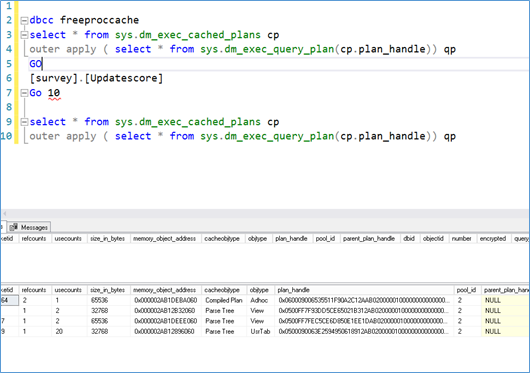530x373 pixels.
Task: Click on [survey].[Updatescore] text in editor
Action: tap(96, 78)
